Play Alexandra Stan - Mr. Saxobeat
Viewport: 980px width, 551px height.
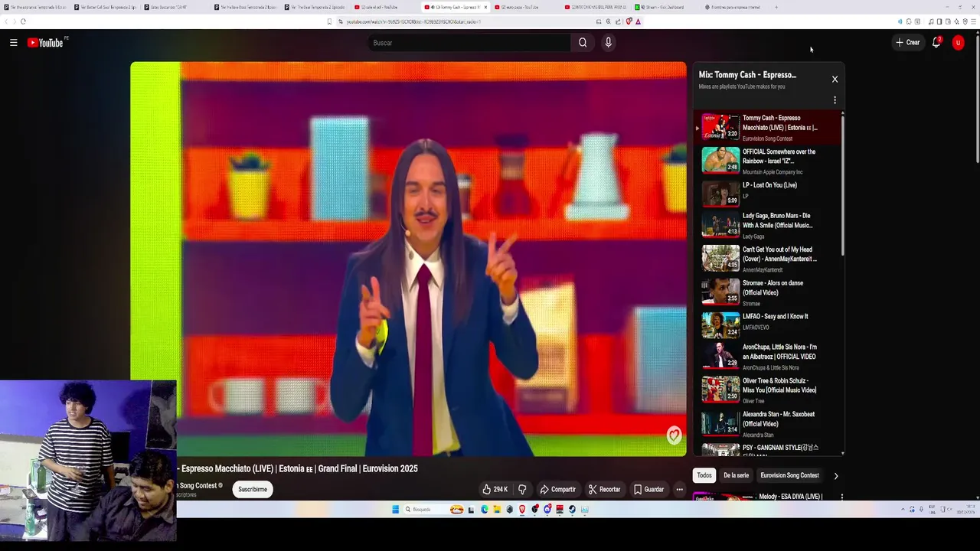[x=771, y=424]
